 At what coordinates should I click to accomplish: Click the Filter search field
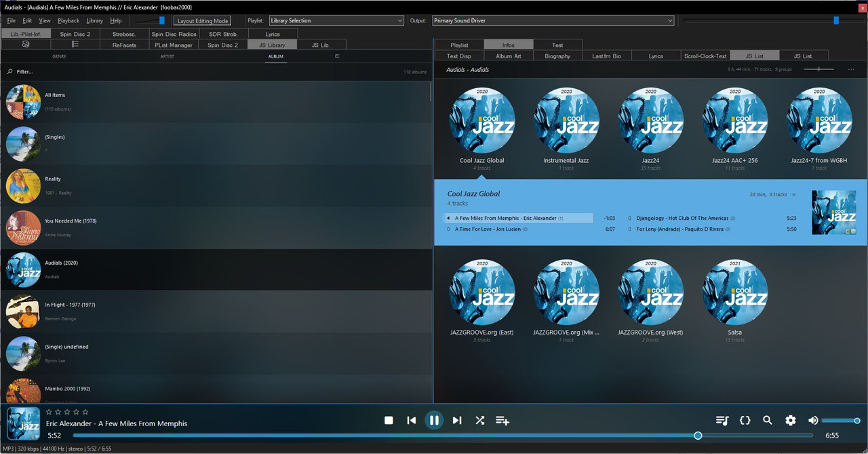click(x=203, y=71)
